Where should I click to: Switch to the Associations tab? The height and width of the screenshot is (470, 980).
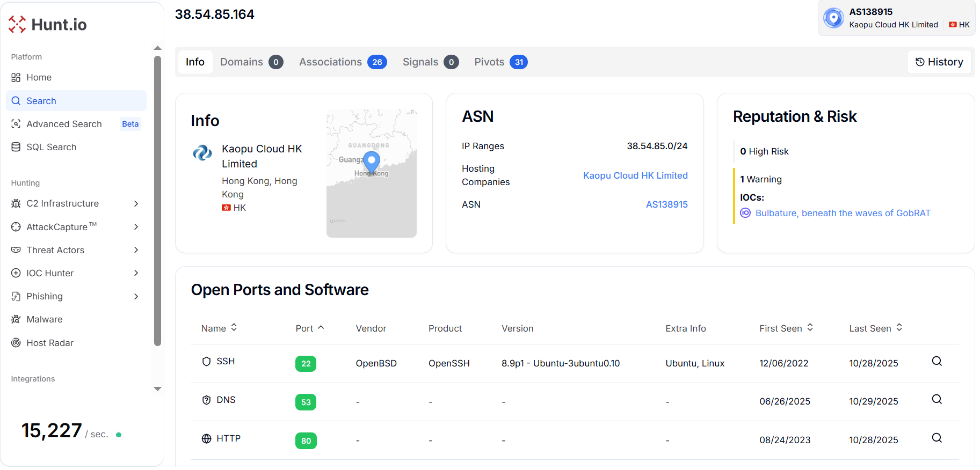click(342, 62)
